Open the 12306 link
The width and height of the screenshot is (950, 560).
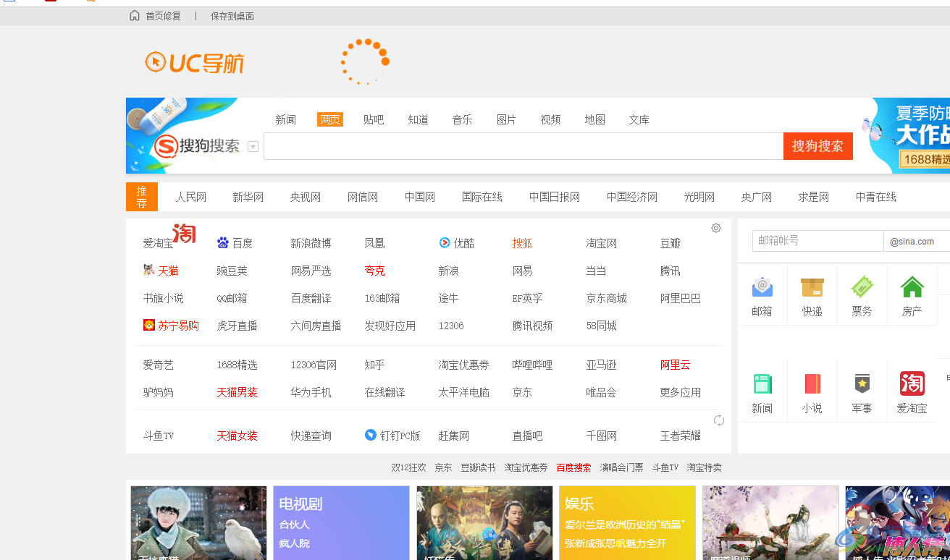click(451, 326)
